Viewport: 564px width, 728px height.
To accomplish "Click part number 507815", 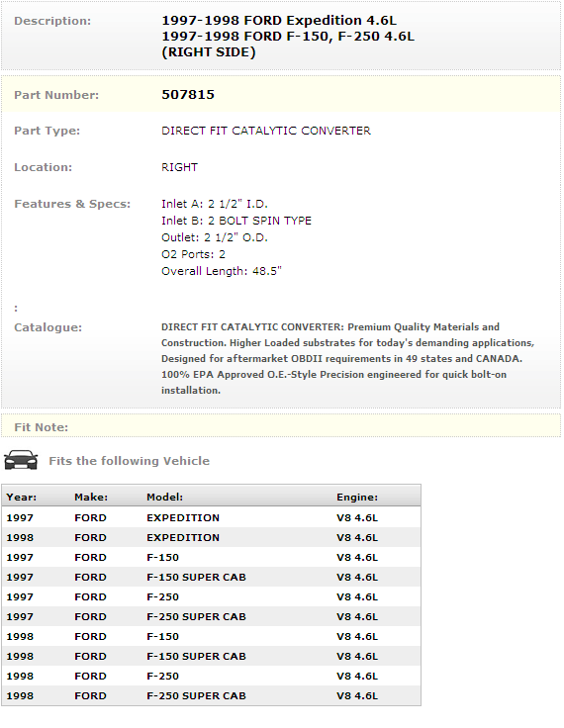I will 188,95.
